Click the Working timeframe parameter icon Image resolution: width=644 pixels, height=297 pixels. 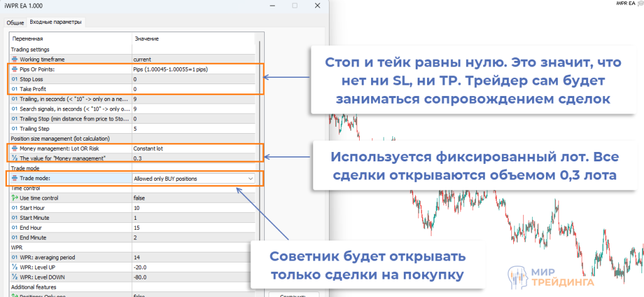(x=15, y=59)
